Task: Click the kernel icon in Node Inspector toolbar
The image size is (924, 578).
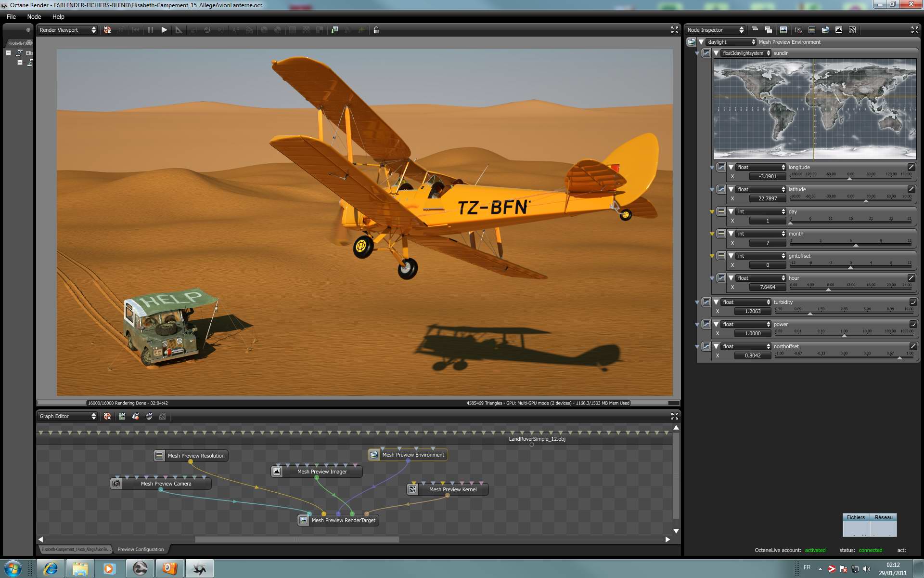Action: [x=852, y=30]
